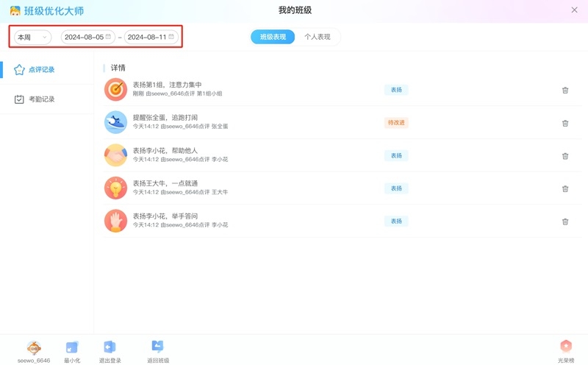Image resolution: width=588 pixels, height=365 pixels.
Task: Click the text 表扬李小花，帮助他人
Action: pyautogui.click(x=165, y=151)
